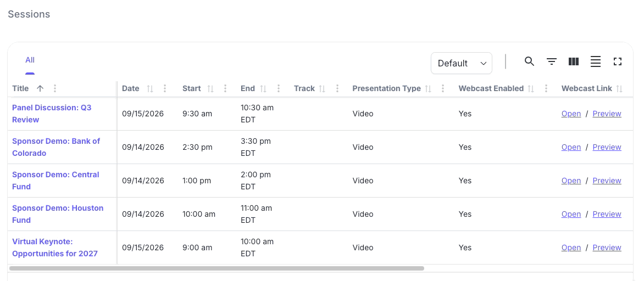This screenshot has width=644, height=281.
Task: Click Preview link for Bank of Colorado demo
Action: (x=607, y=147)
